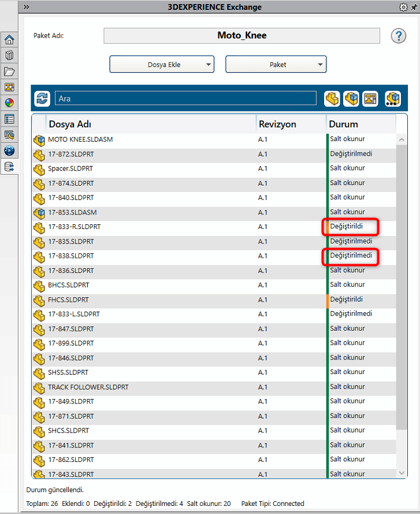Select the 17-836.SLDPRT file name
Image resolution: width=420 pixels, height=514 pixels.
[x=70, y=271]
